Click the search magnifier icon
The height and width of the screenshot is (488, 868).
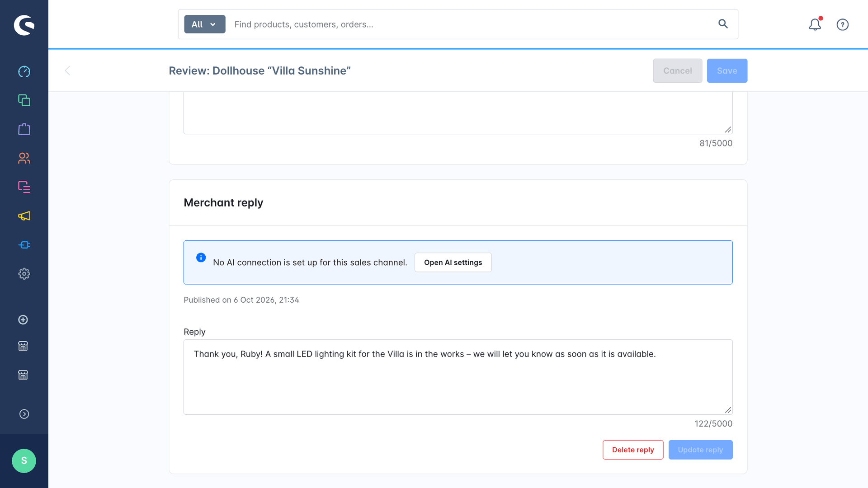[723, 24]
